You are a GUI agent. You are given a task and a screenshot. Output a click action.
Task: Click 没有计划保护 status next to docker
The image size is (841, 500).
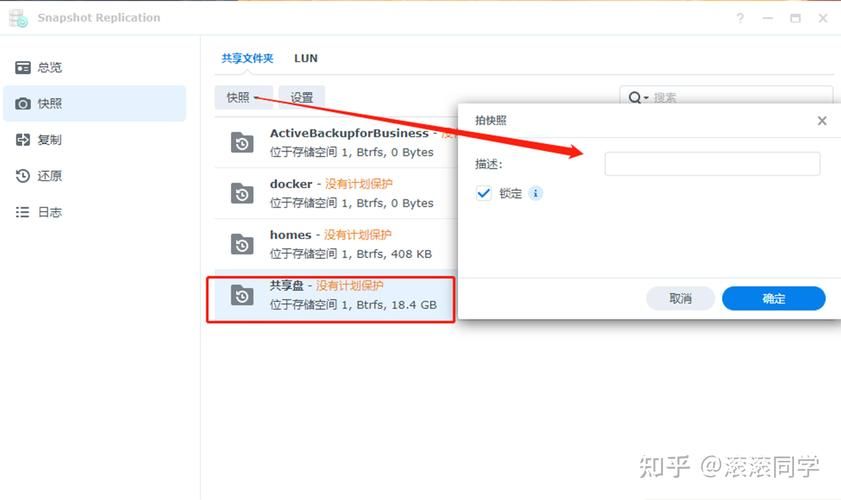click(x=358, y=184)
